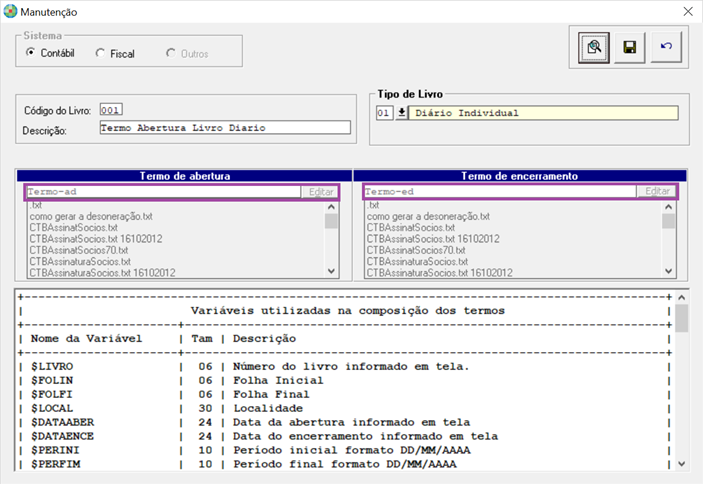Click Editar button beside Termo-ad field
This screenshot has width=703, height=484.
pos(321,192)
